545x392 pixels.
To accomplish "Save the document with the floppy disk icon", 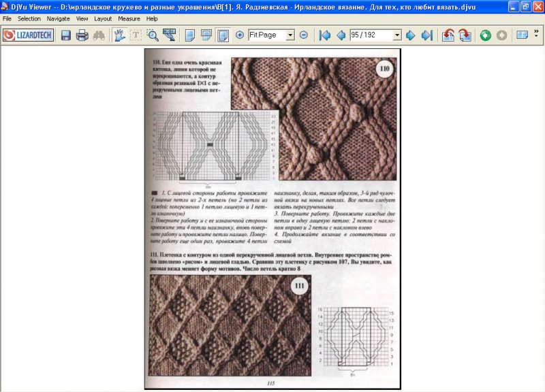I will [x=65, y=35].
